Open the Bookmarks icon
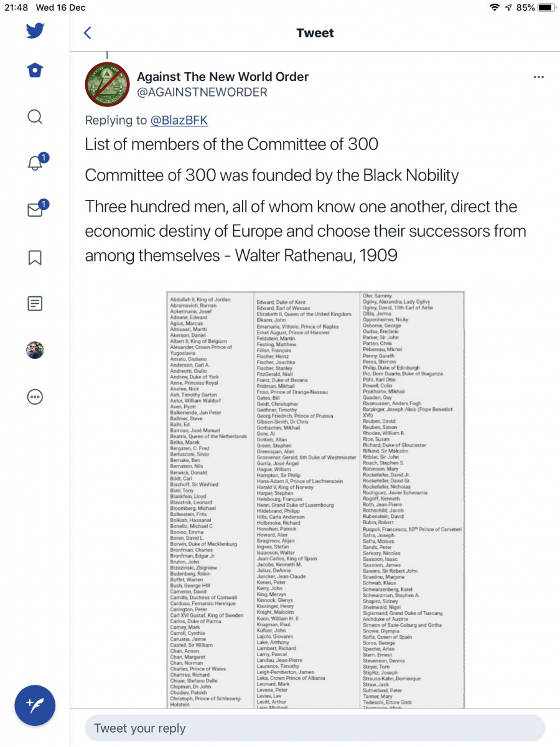Viewport: 560px width, 747px height. coord(35,257)
